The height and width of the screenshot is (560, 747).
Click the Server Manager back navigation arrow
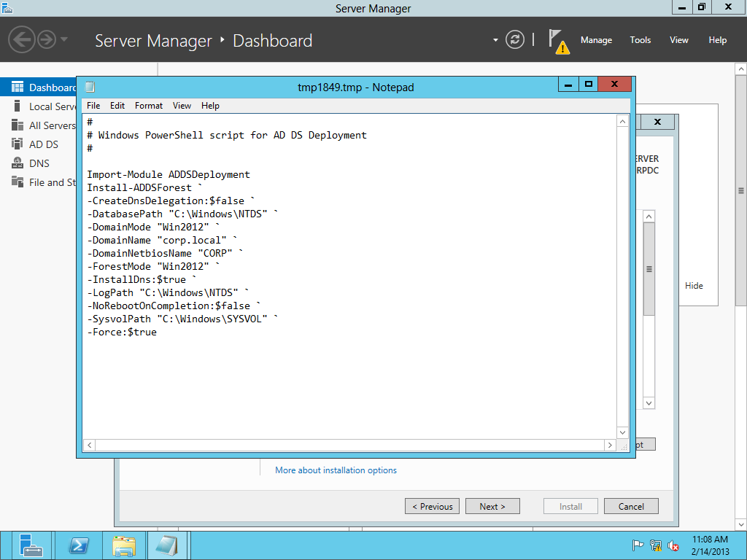(22, 39)
